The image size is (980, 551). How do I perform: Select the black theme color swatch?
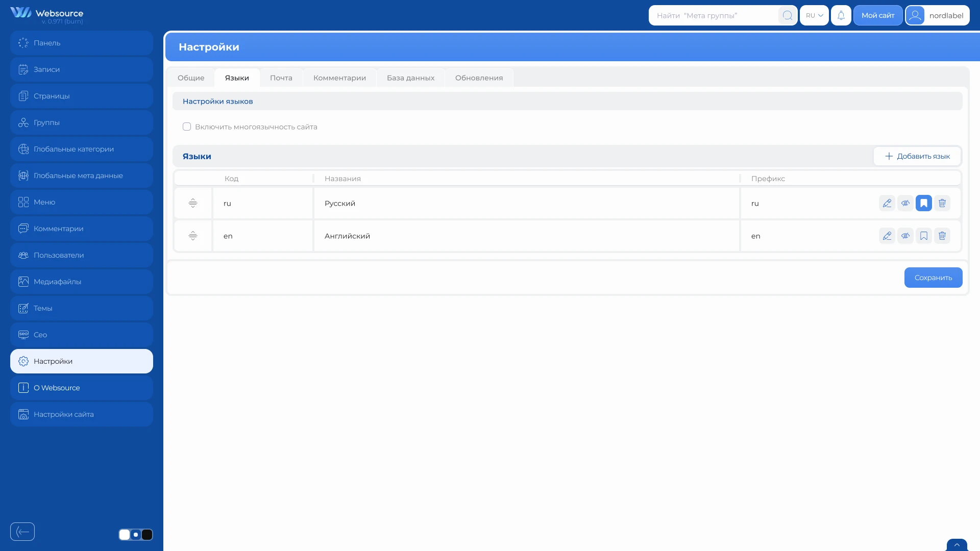[147, 535]
